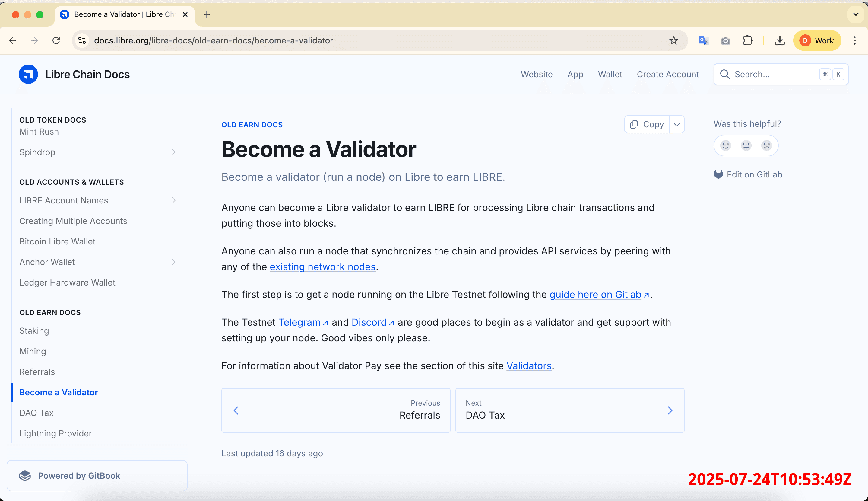Click the Google Translate icon in address bar

(703, 40)
